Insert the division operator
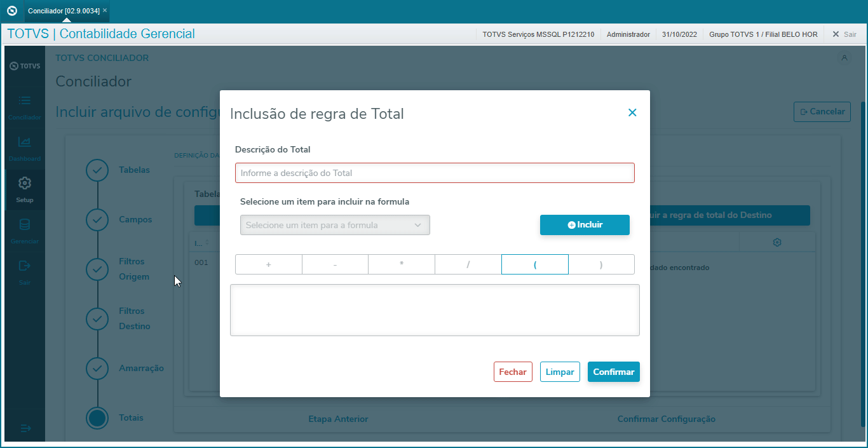Viewport: 868px width, 448px height. pyautogui.click(x=468, y=264)
